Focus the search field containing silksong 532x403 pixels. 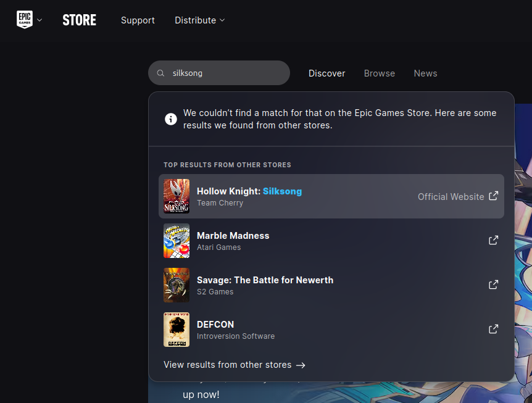pyautogui.click(x=219, y=73)
